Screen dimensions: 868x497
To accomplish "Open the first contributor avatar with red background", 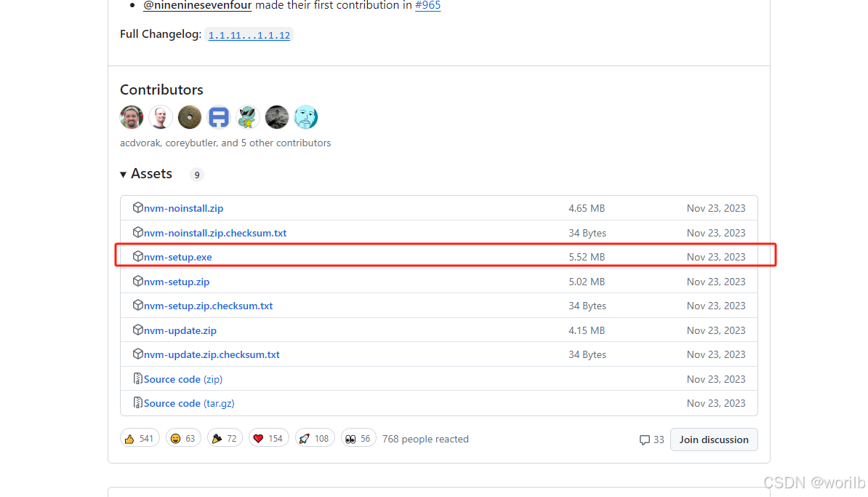I will (x=132, y=117).
